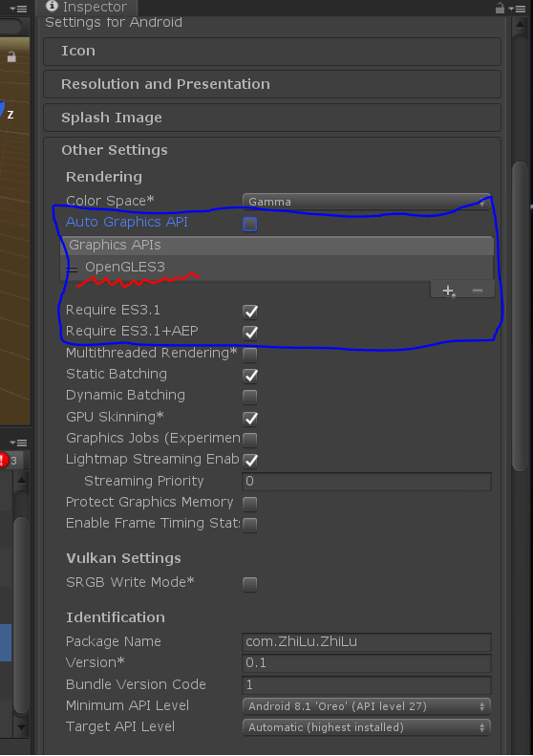Toggle the Inspector lock icon

click(500, 8)
